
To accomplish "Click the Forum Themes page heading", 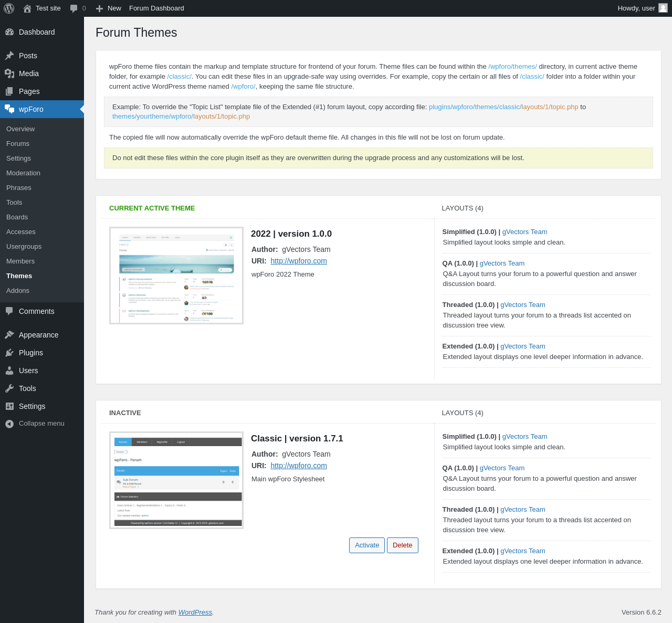I will click(x=136, y=33).
